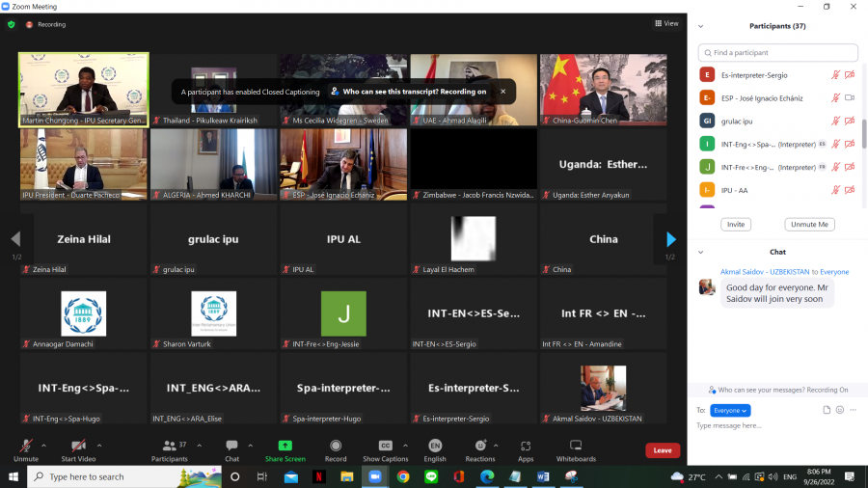Open the Apps icon in toolbar
Viewport: 868px width, 488px height.
coord(526,446)
